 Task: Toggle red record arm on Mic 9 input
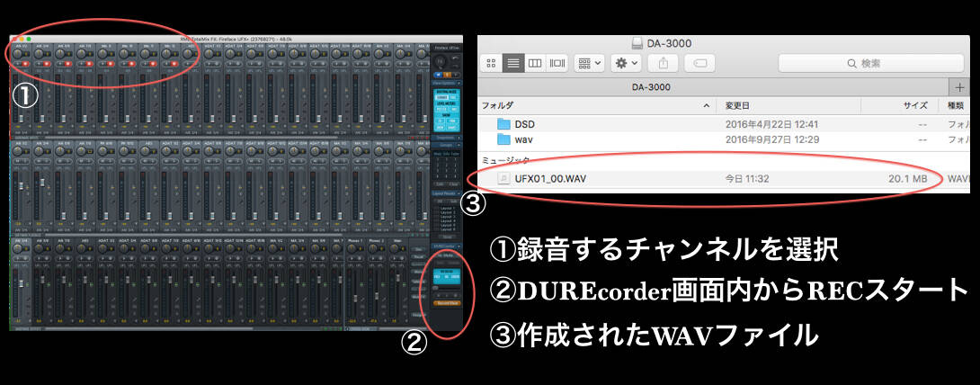click(x=111, y=64)
